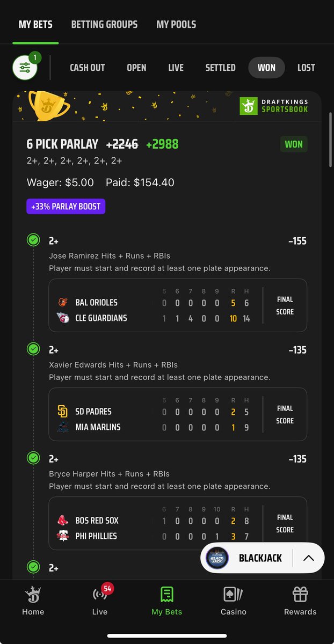Open the Rewards gift icon
The height and width of the screenshot is (644, 334).
point(300,595)
